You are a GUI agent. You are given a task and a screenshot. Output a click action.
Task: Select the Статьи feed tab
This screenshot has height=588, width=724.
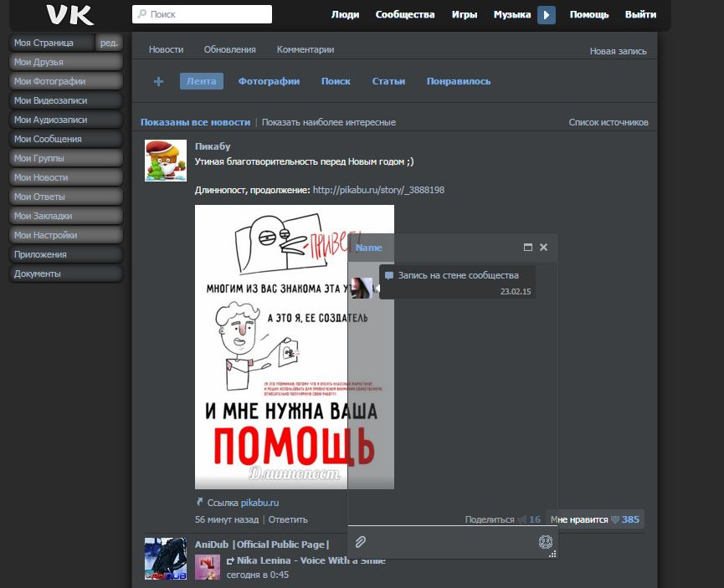click(388, 81)
